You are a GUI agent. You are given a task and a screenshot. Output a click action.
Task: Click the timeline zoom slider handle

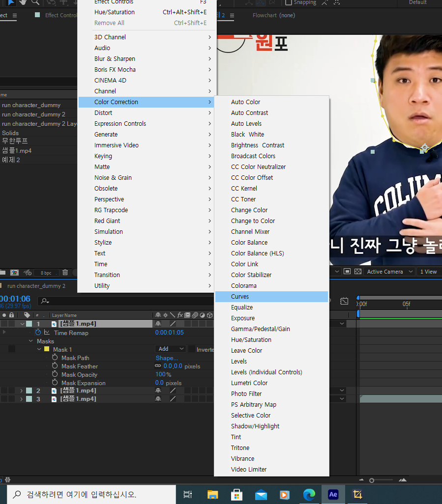click(x=372, y=480)
